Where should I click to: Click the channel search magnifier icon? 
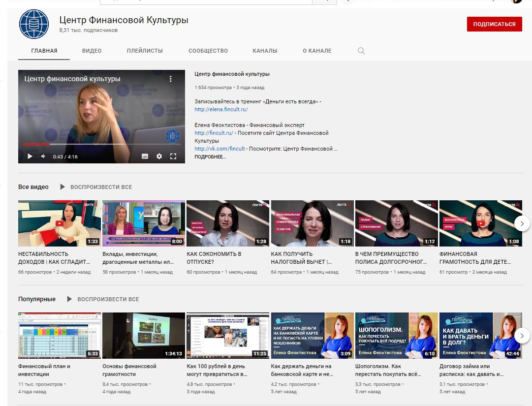coord(361,51)
